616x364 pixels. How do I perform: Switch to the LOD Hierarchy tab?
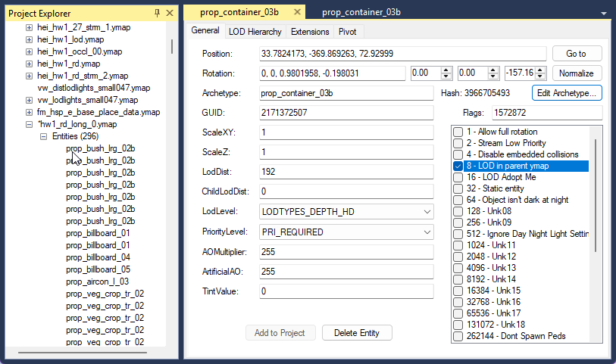click(255, 32)
